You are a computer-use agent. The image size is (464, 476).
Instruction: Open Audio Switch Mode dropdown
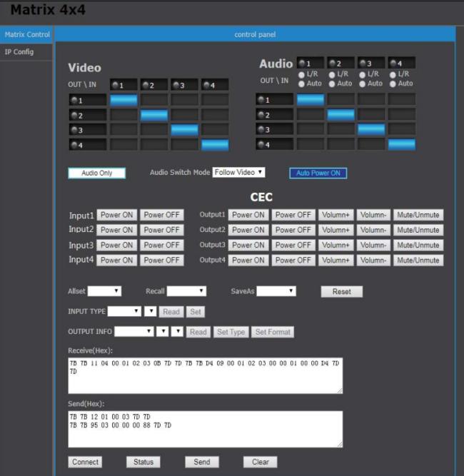coord(238,172)
